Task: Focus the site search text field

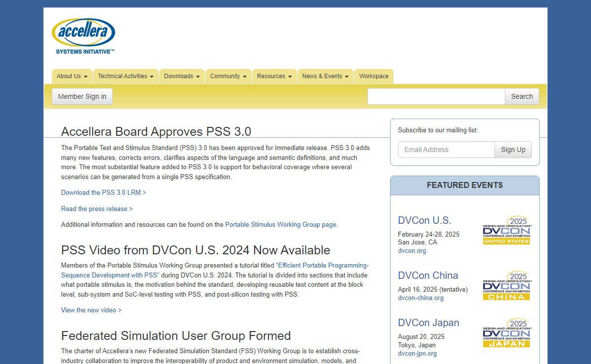Action: coord(436,96)
